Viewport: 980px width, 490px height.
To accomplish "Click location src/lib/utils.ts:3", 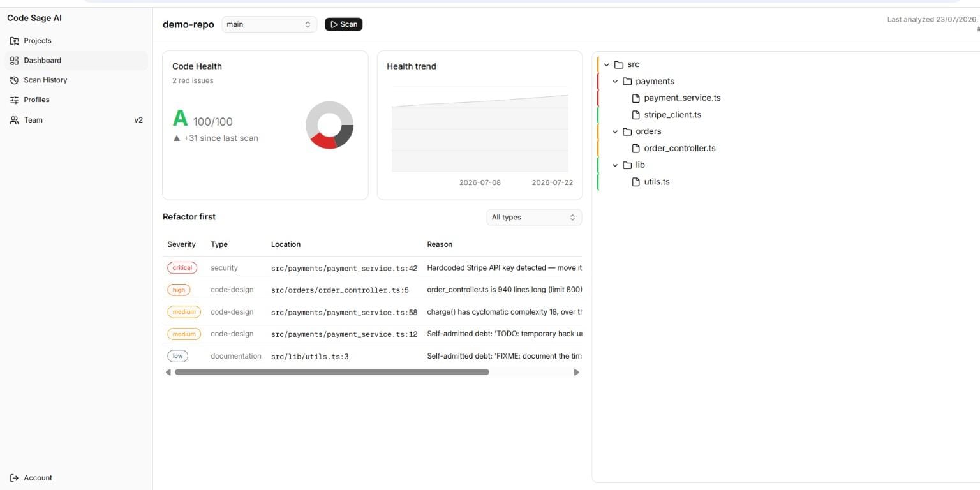I will (310, 357).
